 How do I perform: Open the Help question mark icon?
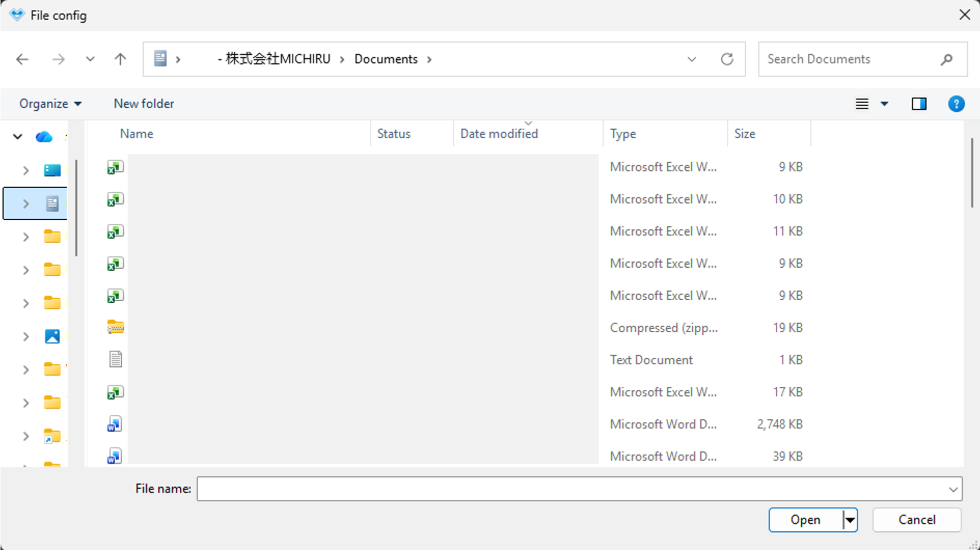tap(956, 104)
